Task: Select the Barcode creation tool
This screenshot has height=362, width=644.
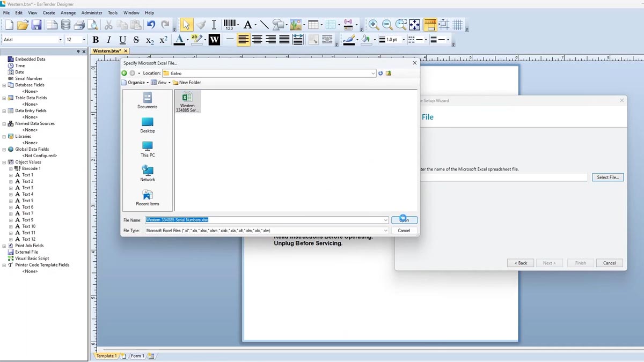Action: 230,24
